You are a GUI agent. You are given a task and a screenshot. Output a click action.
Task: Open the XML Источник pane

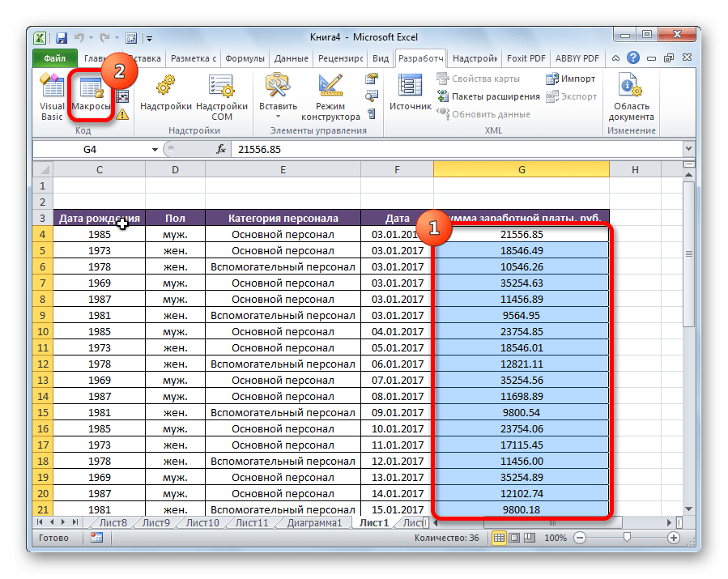(x=411, y=93)
